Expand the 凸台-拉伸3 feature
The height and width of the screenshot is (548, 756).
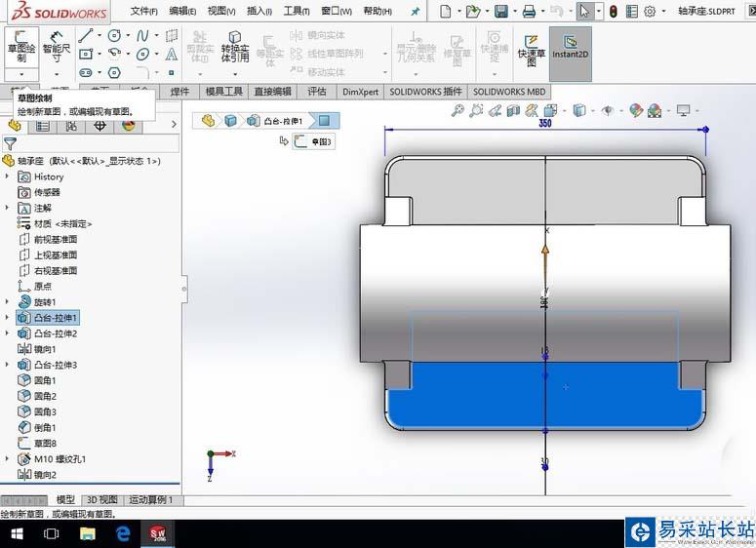point(7,365)
